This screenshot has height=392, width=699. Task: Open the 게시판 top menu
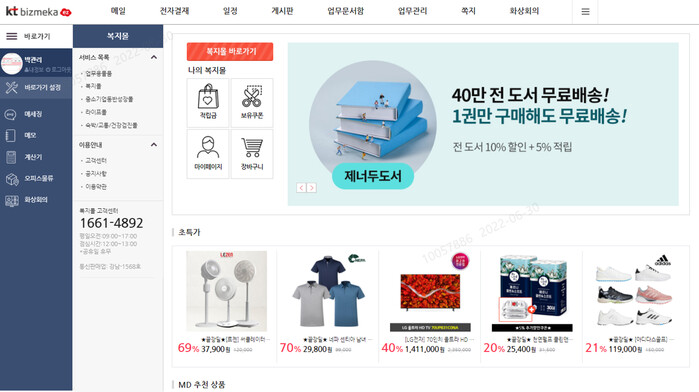pos(282,11)
